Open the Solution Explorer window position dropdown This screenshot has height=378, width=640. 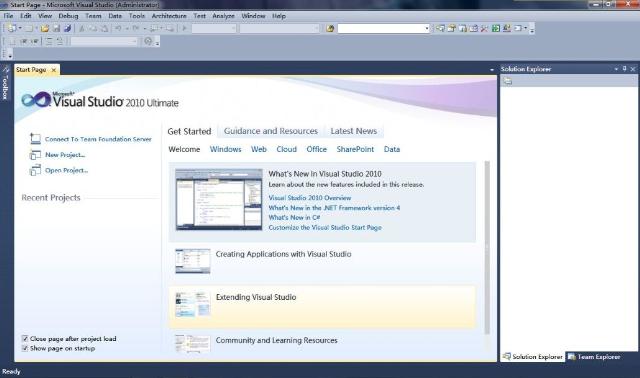pyautogui.click(x=616, y=69)
